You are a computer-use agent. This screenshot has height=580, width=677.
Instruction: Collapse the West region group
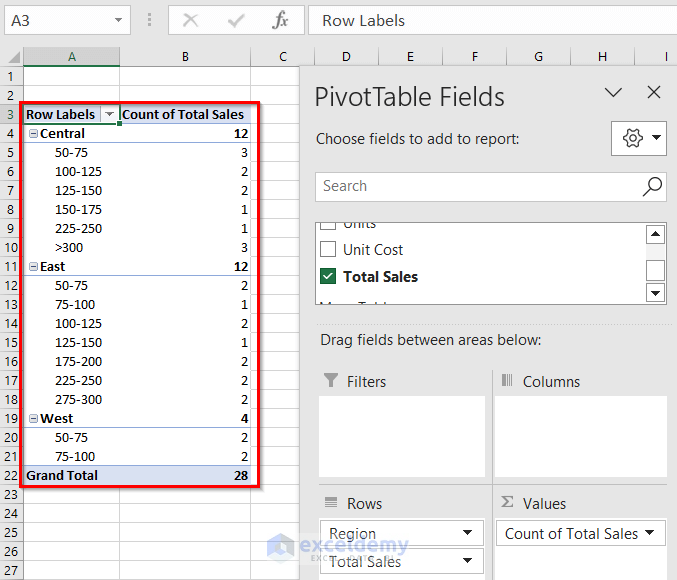(33, 419)
